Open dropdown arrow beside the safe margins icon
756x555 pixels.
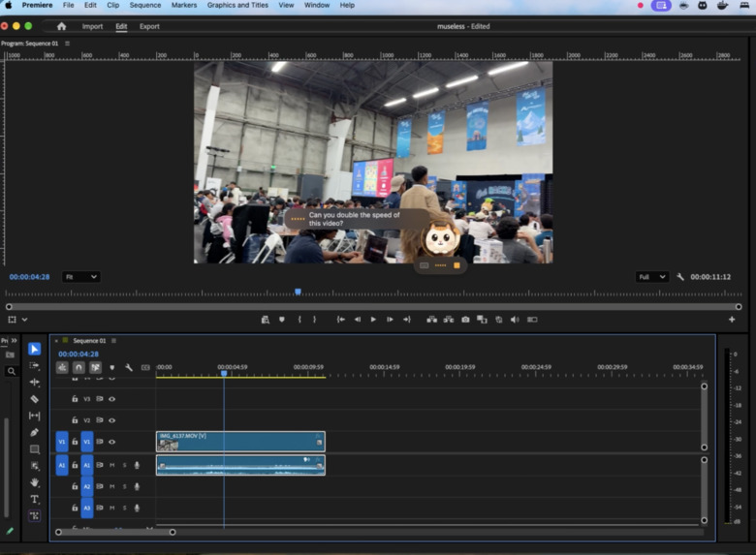coord(24,320)
